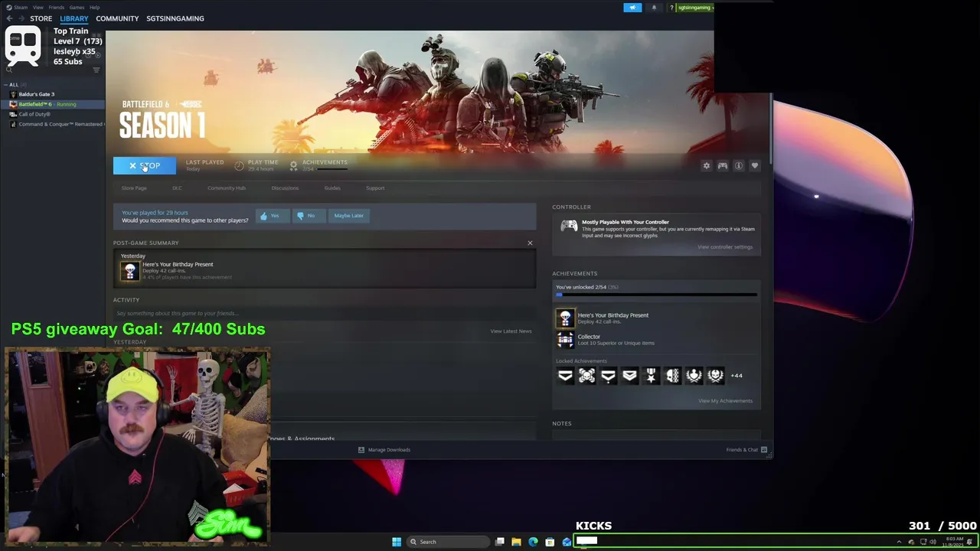
Task: Click the first locked achievement badge
Action: [565, 375]
